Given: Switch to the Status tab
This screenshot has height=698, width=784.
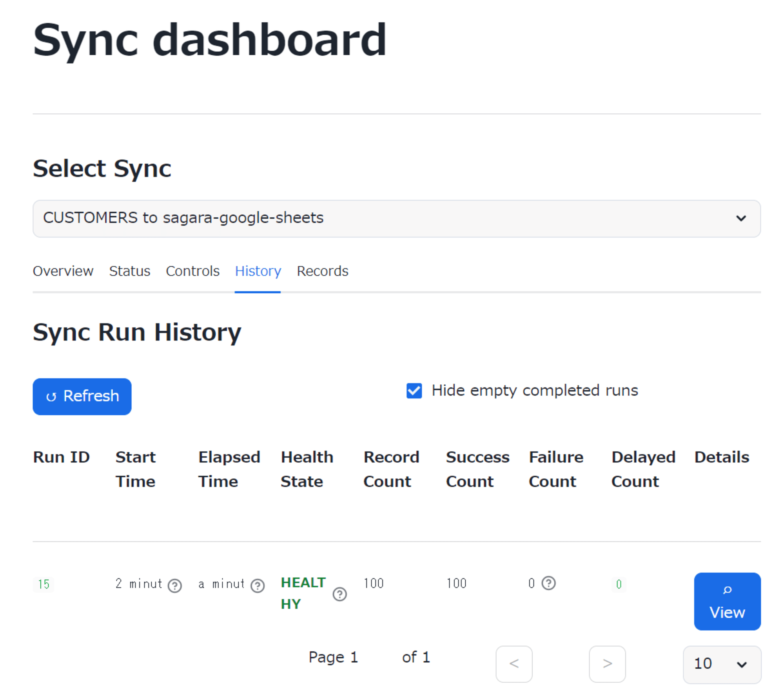Looking at the screenshot, I should coord(130,271).
